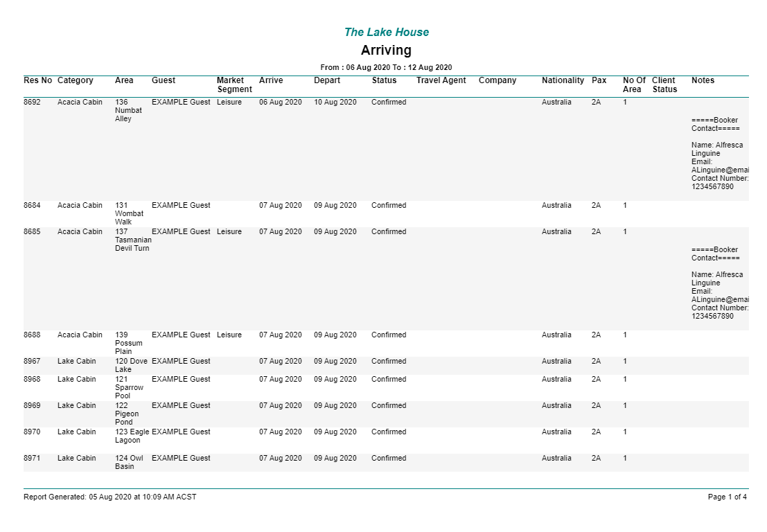The image size is (767, 532).
Task: Click area '121 Sparrow Pool'
Action: (129, 388)
